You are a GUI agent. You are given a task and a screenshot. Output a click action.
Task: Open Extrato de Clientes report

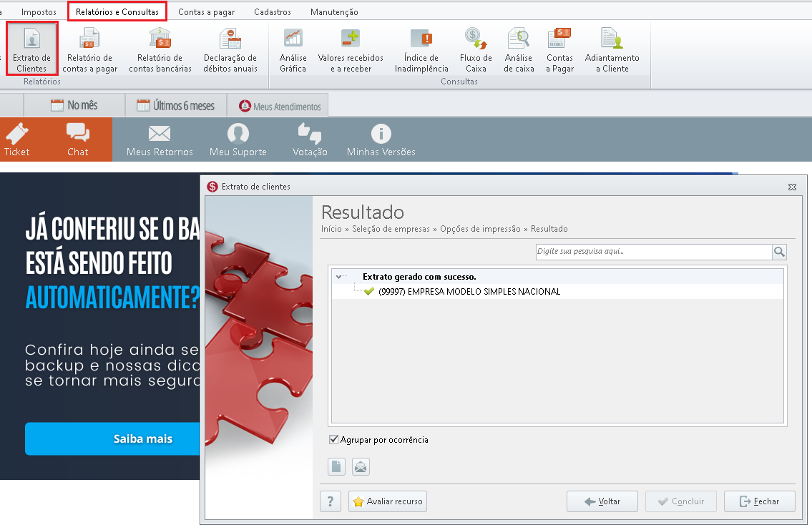click(31, 49)
